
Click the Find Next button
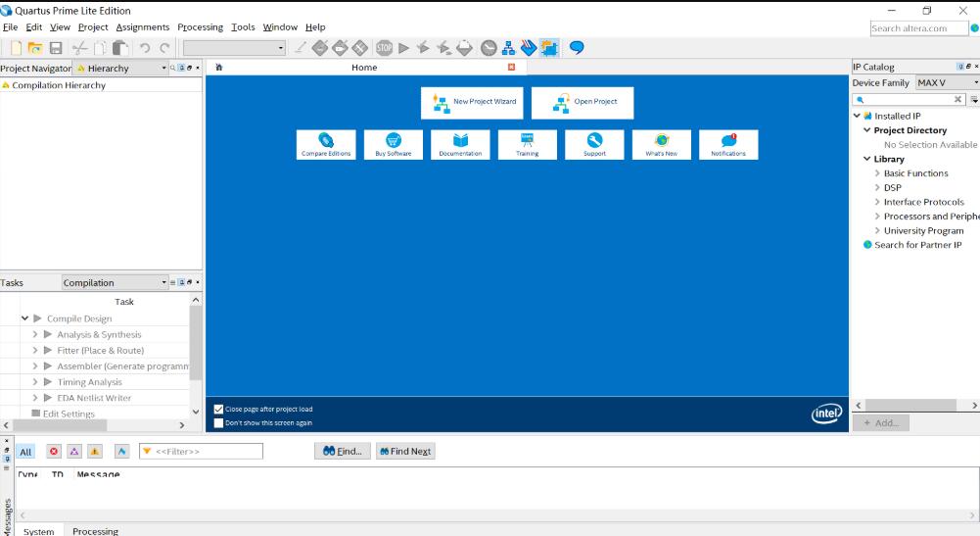(405, 451)
